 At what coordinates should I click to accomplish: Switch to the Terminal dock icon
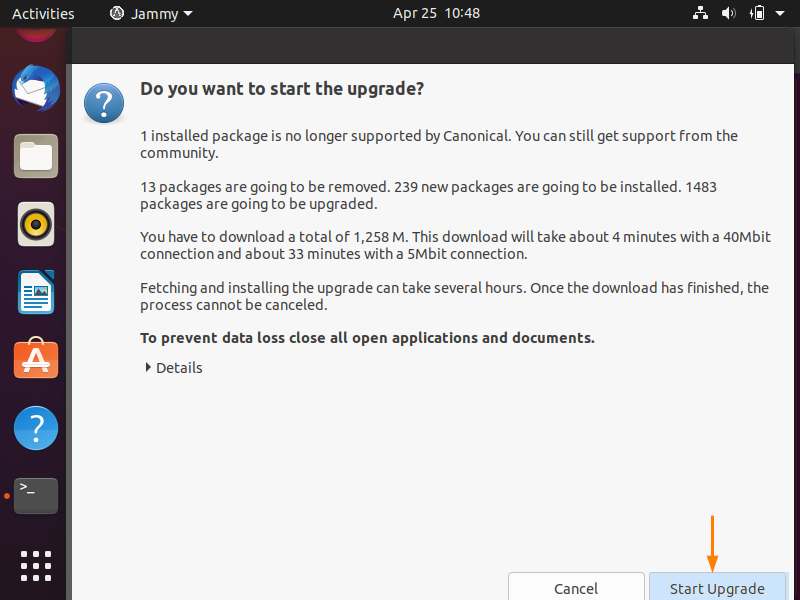point(36,496)
